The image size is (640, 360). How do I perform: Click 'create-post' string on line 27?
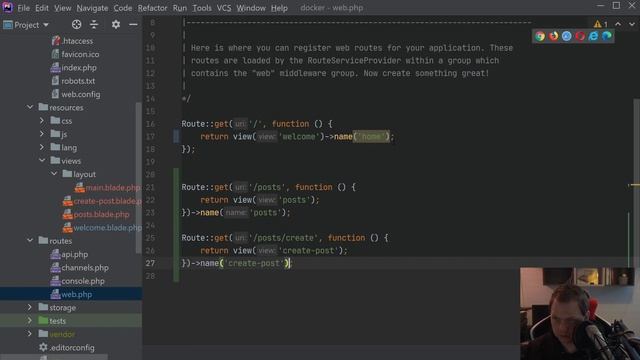[254, 263]
